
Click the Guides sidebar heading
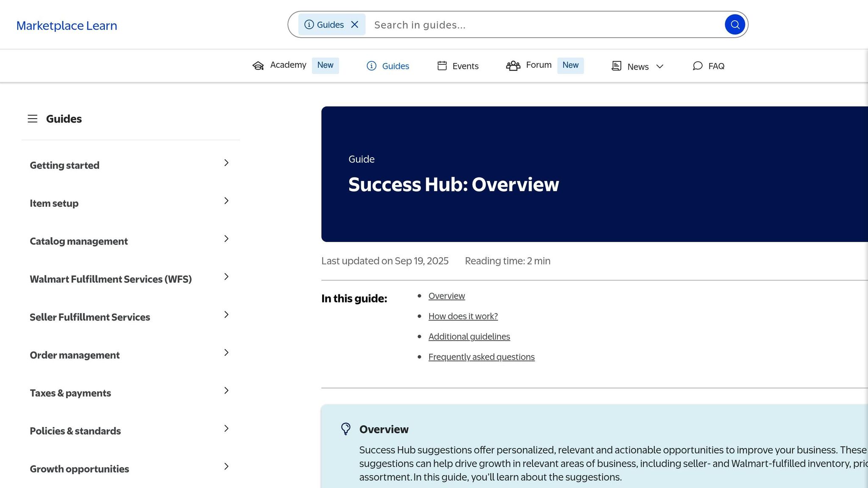[64, 119]
